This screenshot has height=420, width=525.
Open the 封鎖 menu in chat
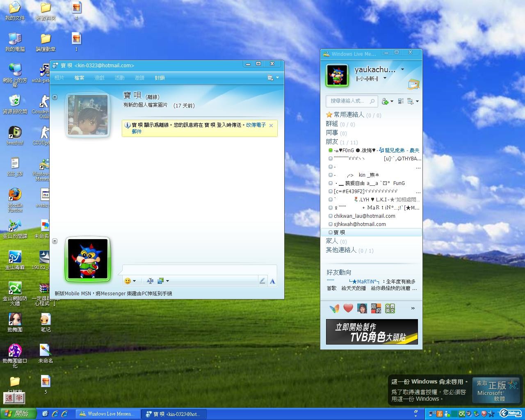pos(160,78)
